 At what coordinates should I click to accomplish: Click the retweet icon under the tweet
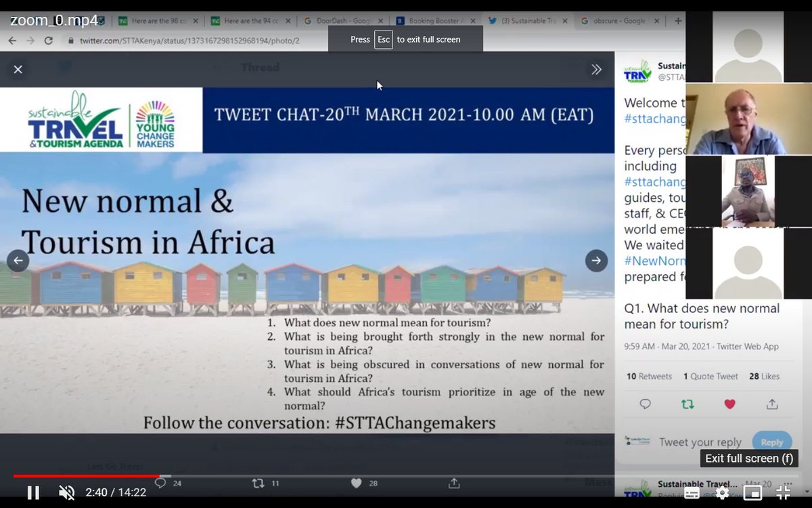pyautogui.click(x=687, y=404)
